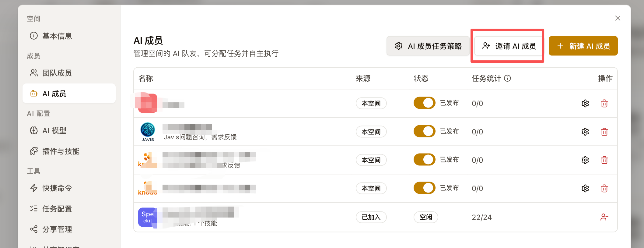Open AI 成员任务策略 settings
The image size is (644, 248).
pyautogui.click(x=428, y=46)
